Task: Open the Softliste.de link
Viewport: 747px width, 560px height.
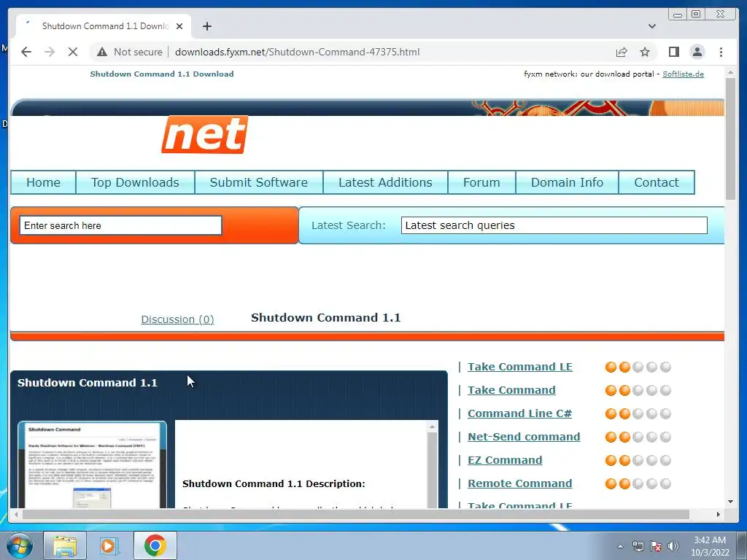Action: (683, 74)
